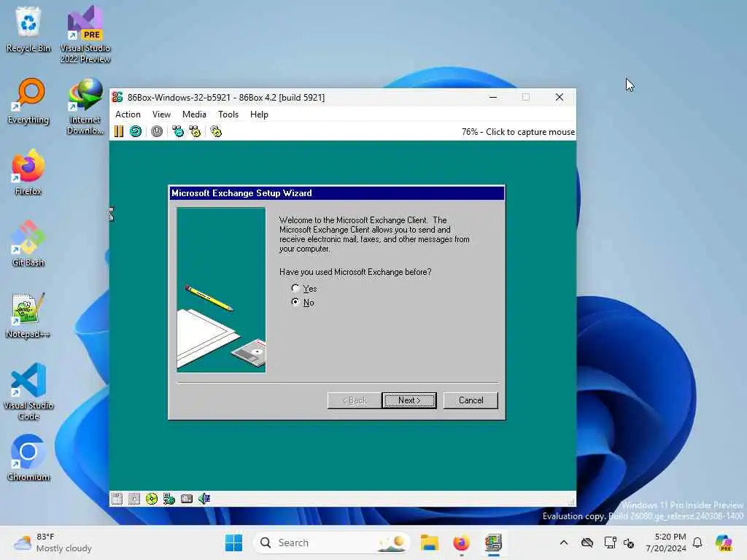Click the muted volume tray icon
Image resolution: width=747 pixels, height=560 pixels.
[629, 542]
